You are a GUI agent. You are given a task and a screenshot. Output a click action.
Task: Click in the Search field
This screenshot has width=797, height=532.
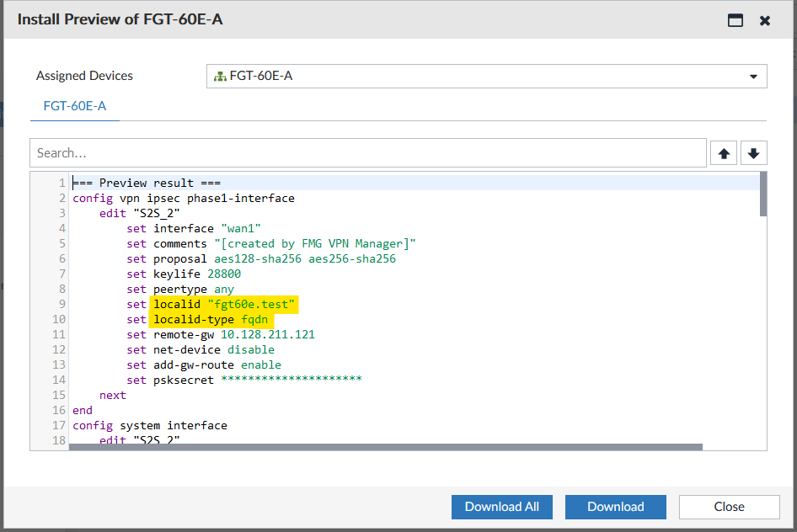pos(367,153)
